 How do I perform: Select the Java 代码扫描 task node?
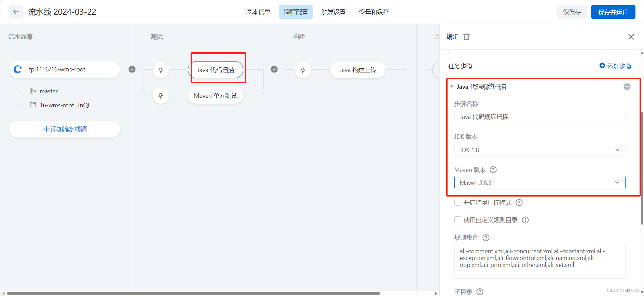tap(216, 70)
